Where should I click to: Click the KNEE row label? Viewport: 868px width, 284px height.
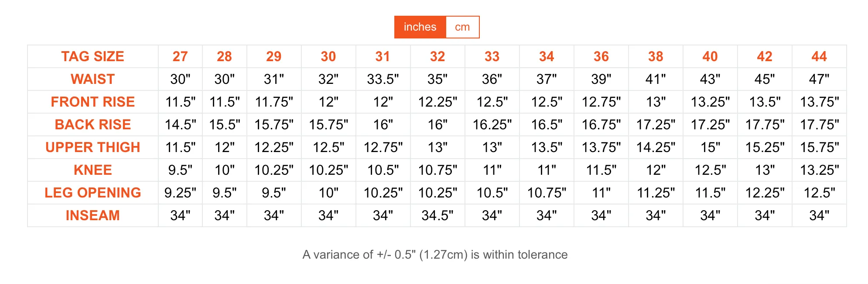click(93, 170)
